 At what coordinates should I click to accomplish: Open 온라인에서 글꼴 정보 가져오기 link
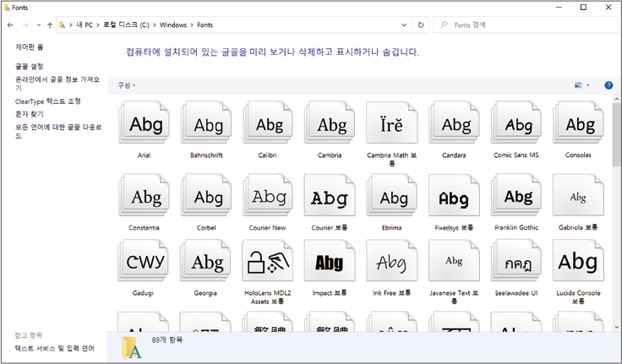click(x=57, y=84)
